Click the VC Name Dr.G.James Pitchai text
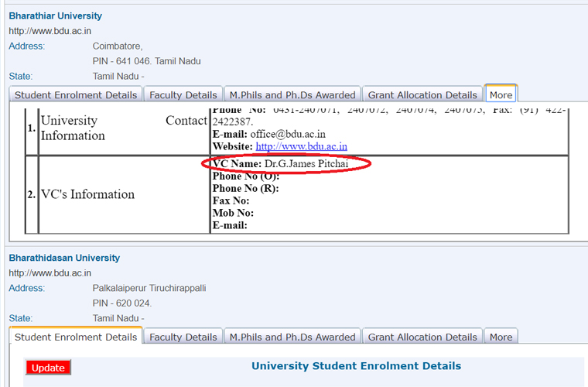 281,163
